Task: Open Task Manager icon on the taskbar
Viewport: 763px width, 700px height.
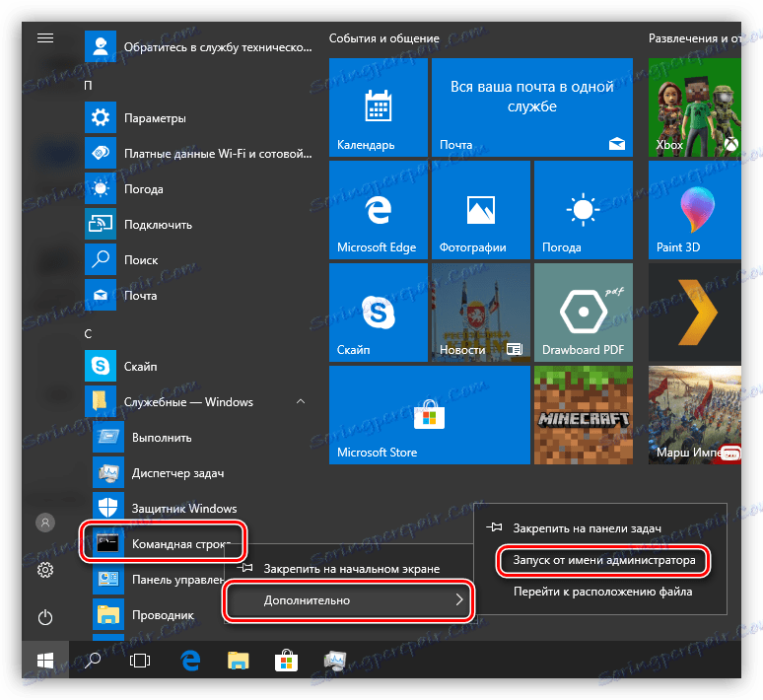Action: pyautogui.click(x=335, y=661)
